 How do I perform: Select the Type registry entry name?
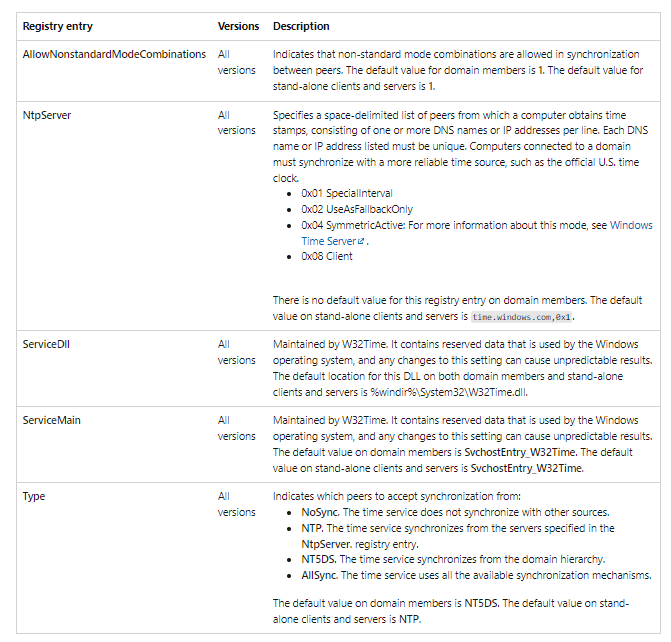34,496
